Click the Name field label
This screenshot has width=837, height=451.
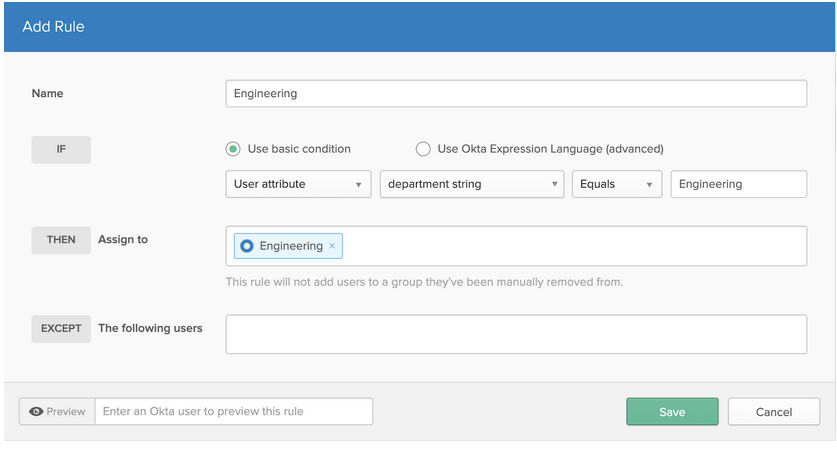pyautogui.click(x=47, y=93)
